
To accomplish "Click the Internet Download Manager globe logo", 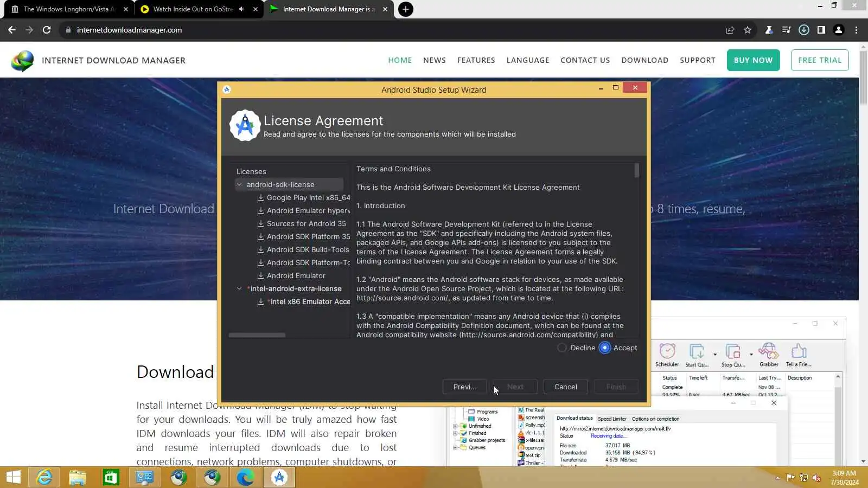I will point(22,61).
